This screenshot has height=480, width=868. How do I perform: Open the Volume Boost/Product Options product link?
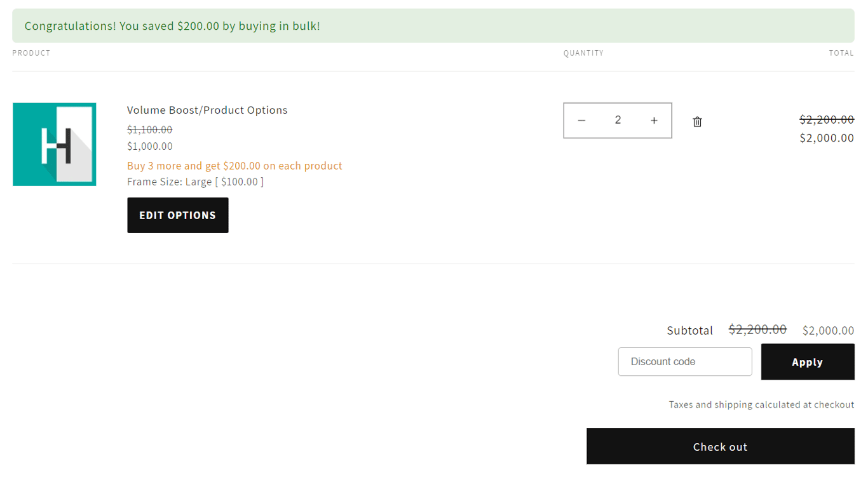(x=207, y=110)
